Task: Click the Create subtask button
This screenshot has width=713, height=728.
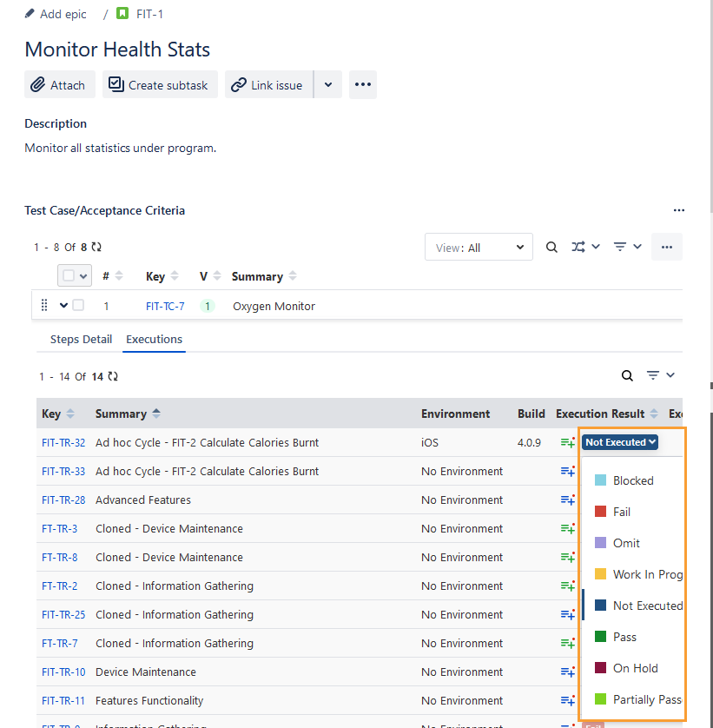Action: (160, 84)
